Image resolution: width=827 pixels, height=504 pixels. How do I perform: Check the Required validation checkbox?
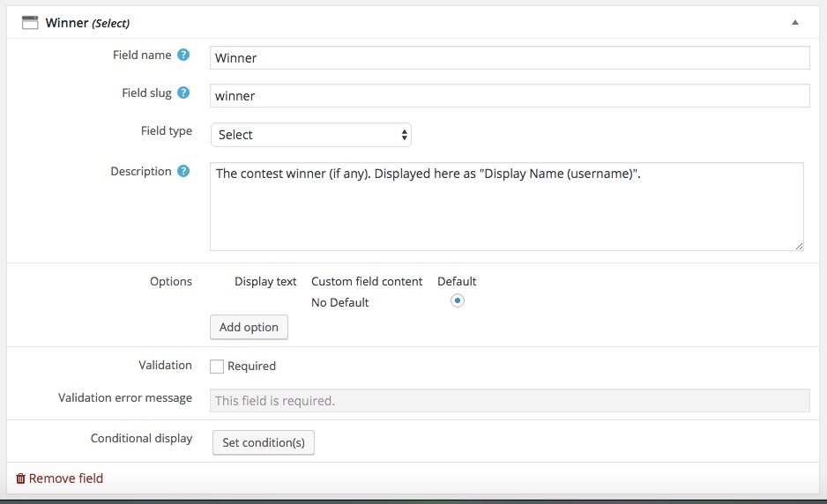(217, 367)
